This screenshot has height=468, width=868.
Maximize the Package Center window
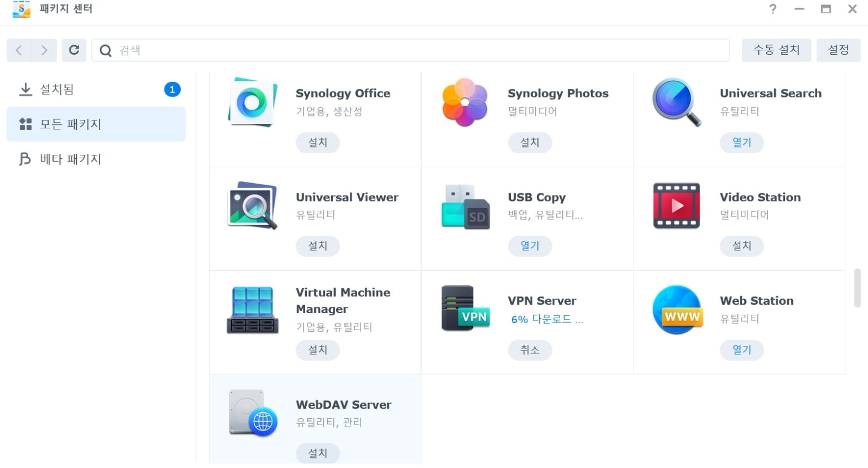(826, 9)
